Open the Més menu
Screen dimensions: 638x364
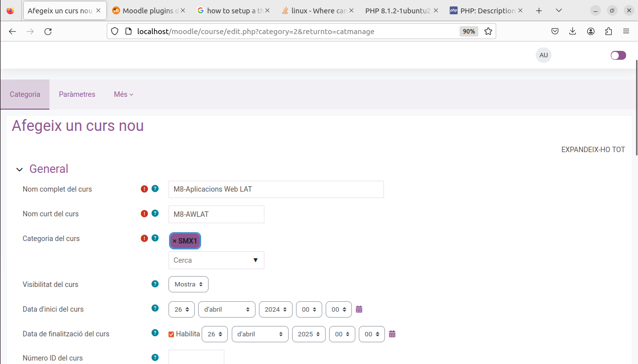(124, 94)
